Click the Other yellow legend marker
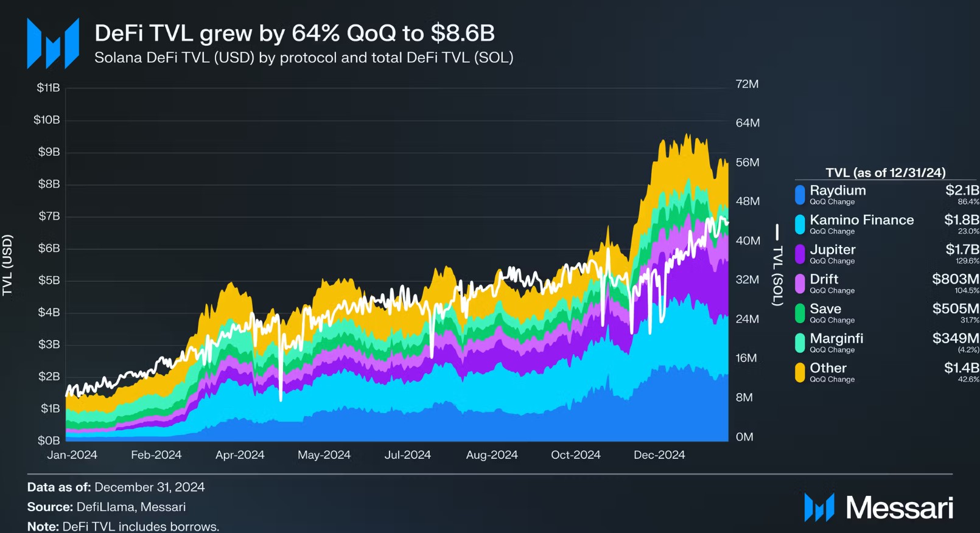This screenshot has height=533, width=980. pos(800,372)
